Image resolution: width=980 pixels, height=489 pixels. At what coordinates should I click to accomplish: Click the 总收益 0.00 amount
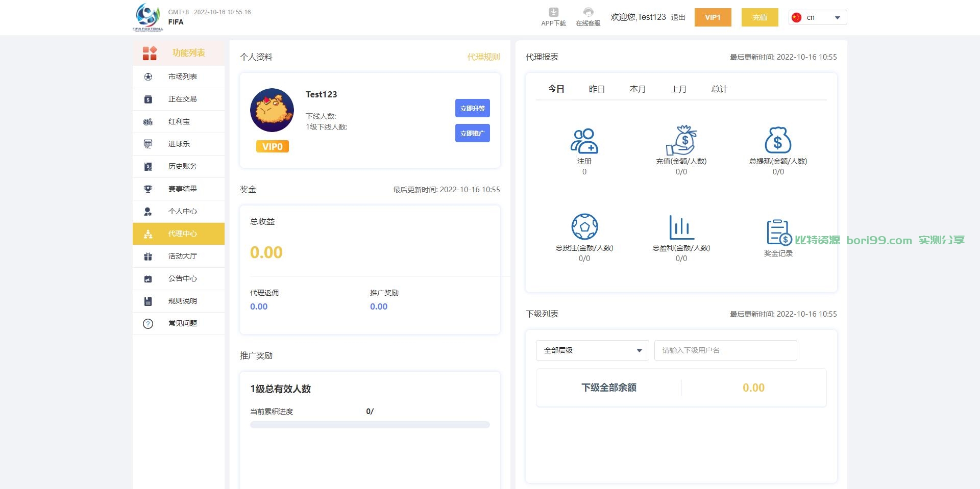[x=266, y=252]
